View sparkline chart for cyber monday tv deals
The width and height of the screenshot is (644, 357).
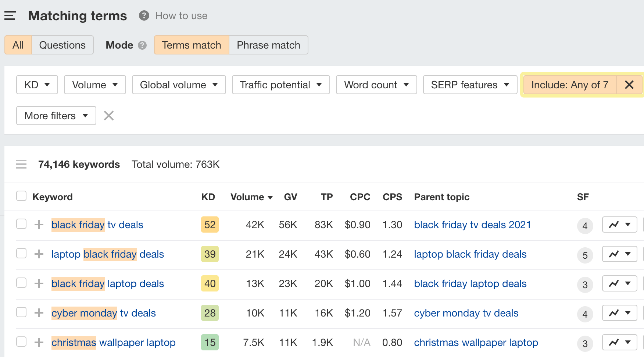pyautogui.click(x=614, y=313)
